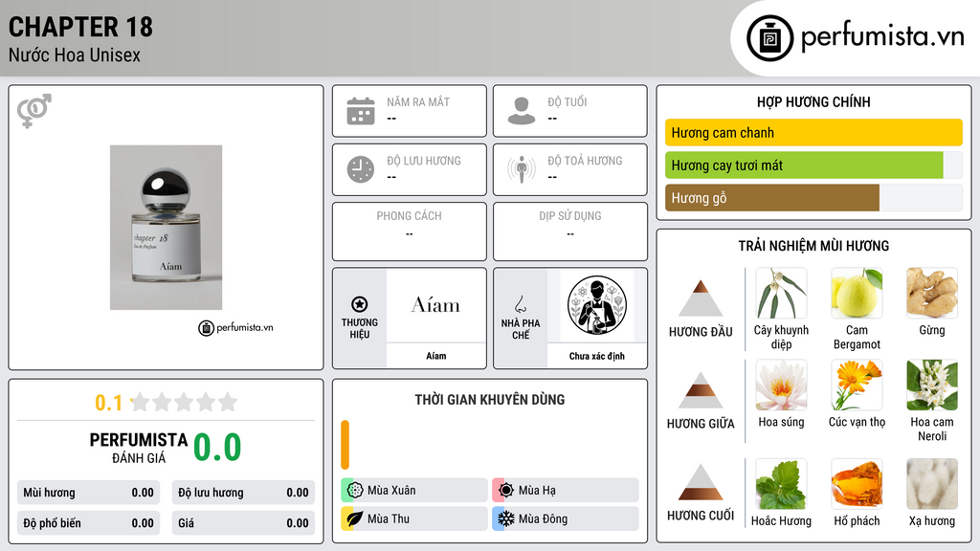Click the Nước Hoa Unisex subtitle

tap(75, 55)
